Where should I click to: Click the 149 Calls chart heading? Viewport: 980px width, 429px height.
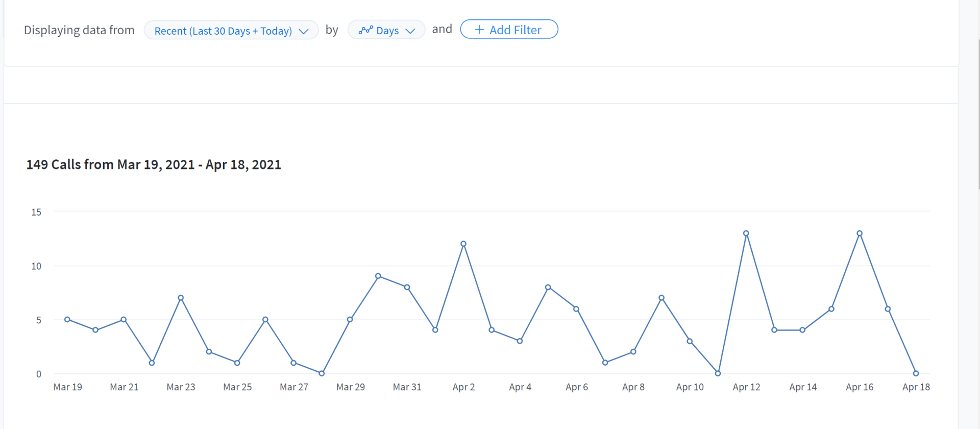click(154, 164)
